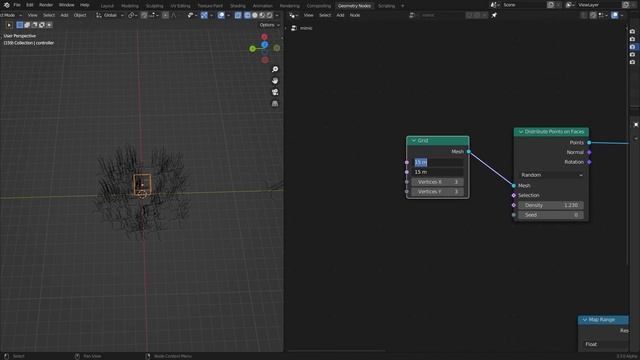Toggle X-ray mode in viewport
Image resolution: width=640 pixels, height=360 pixels.
coord(238,15)
